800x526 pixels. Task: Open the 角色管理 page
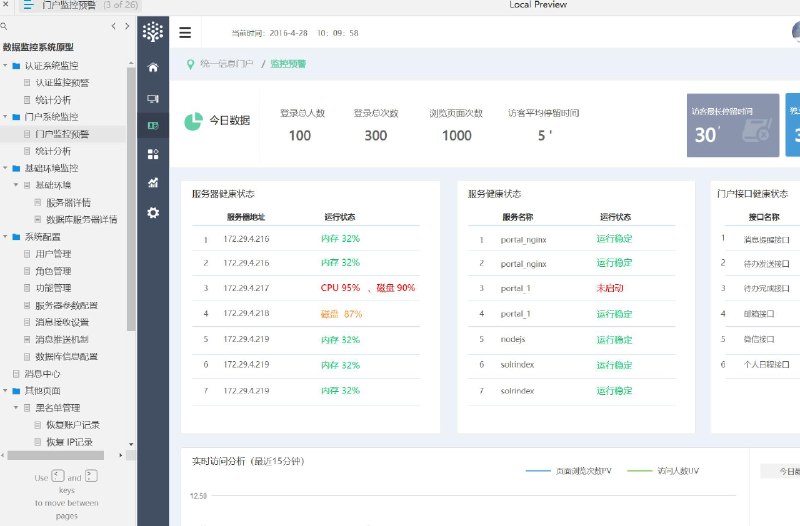pos(53,271)
